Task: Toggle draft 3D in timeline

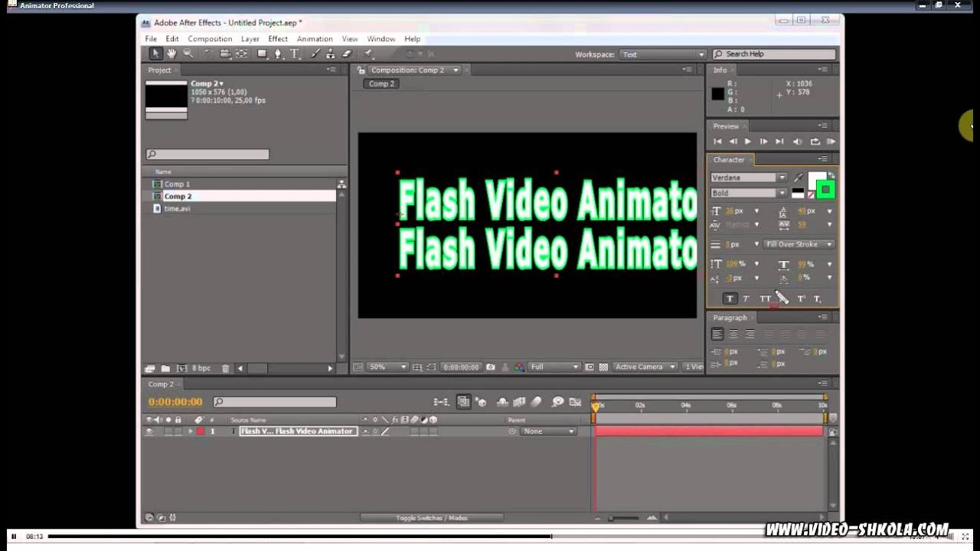Action: tap(480, 401)
